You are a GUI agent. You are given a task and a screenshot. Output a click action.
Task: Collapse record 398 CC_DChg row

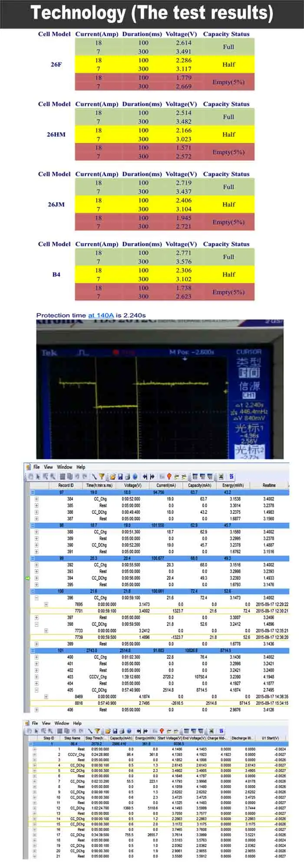point(36,624)
